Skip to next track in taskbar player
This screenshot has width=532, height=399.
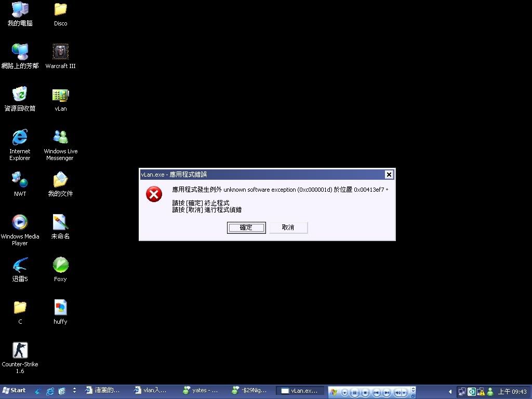coord(387,392)
